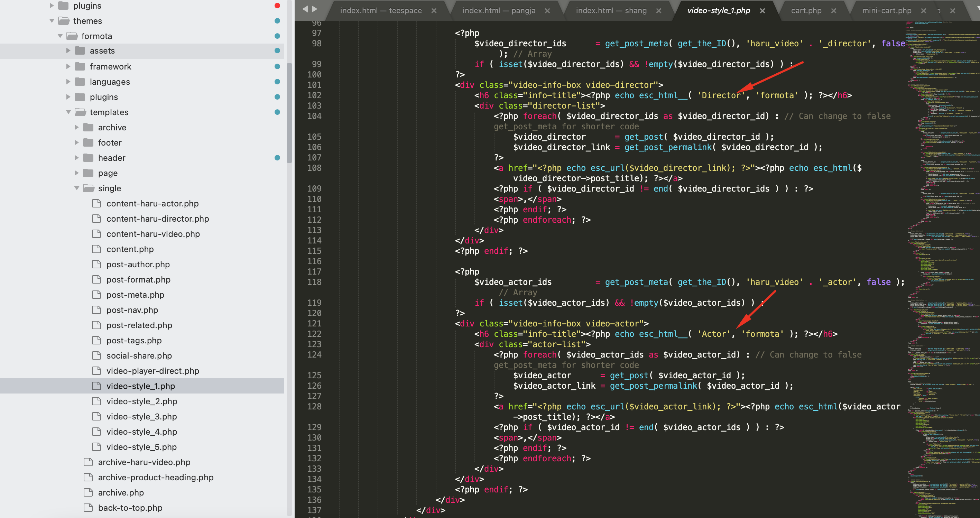Select the languages folder icon
The image size is (980, 518).
click(80, 81)
